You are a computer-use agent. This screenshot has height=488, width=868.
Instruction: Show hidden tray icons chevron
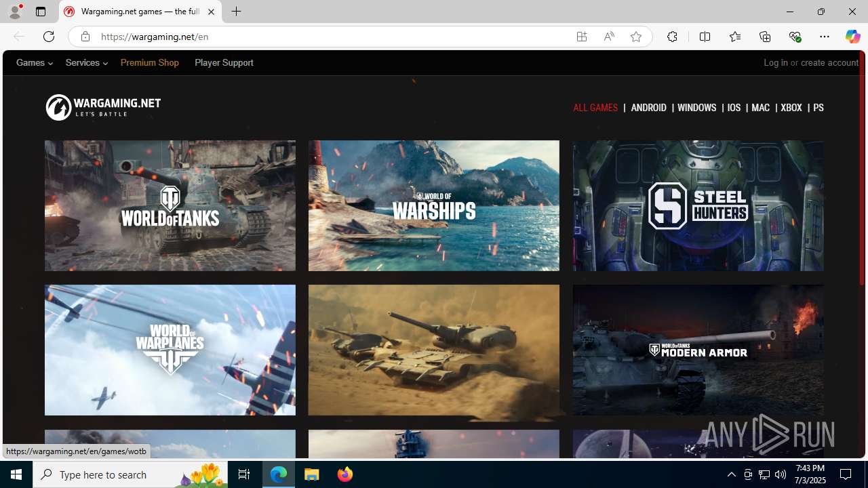731,474
